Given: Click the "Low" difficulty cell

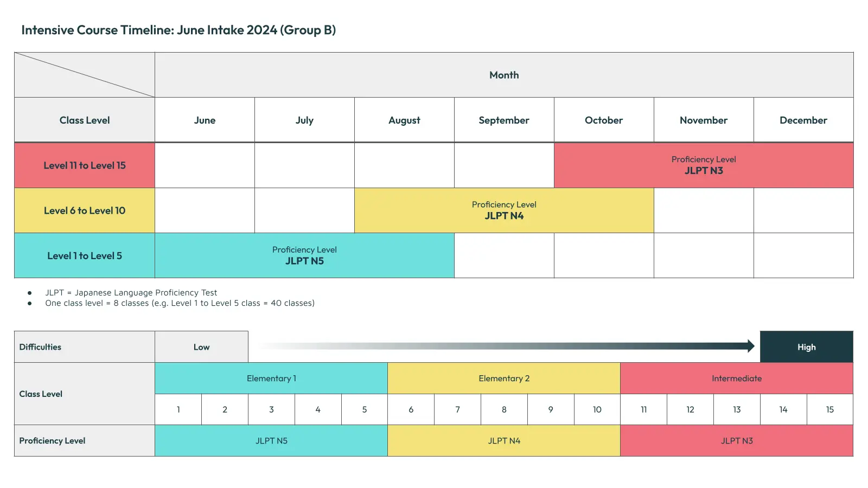Looking at the screenshot, I should [x=201, y=347].
